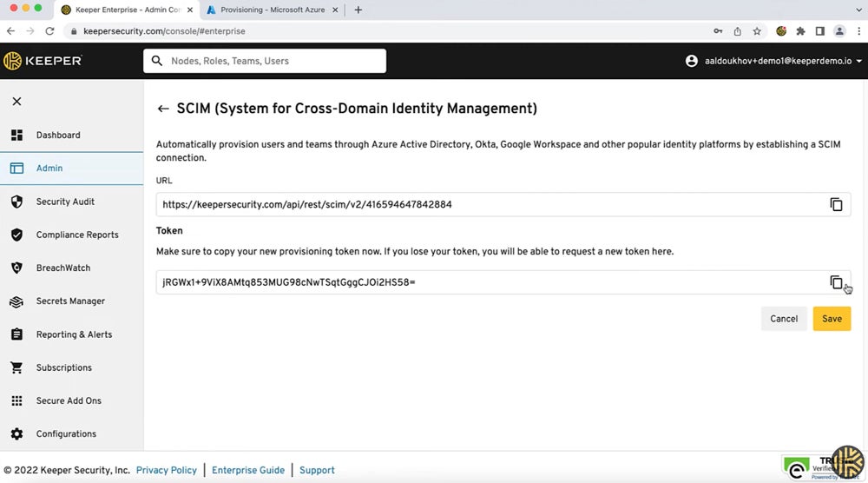Click the Cancel button
Screen dimensions: 868x483
coord(784,319)
